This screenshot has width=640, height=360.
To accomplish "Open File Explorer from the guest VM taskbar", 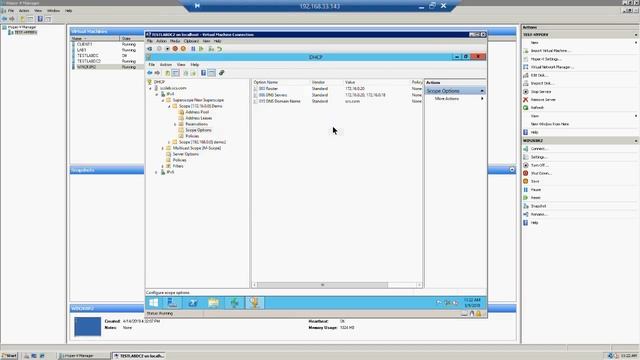I will pos(213,303).
